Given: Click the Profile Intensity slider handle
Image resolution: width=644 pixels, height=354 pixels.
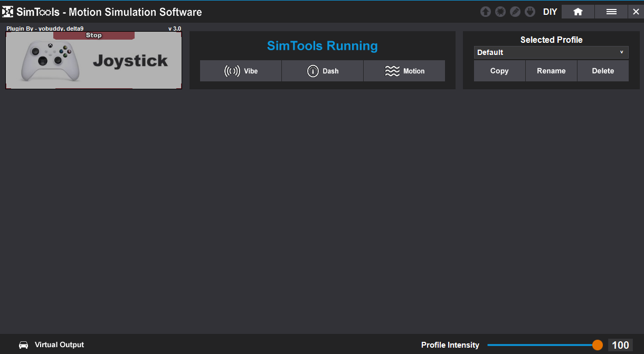Looking at the screenshot, I should (x=598, y=345).
